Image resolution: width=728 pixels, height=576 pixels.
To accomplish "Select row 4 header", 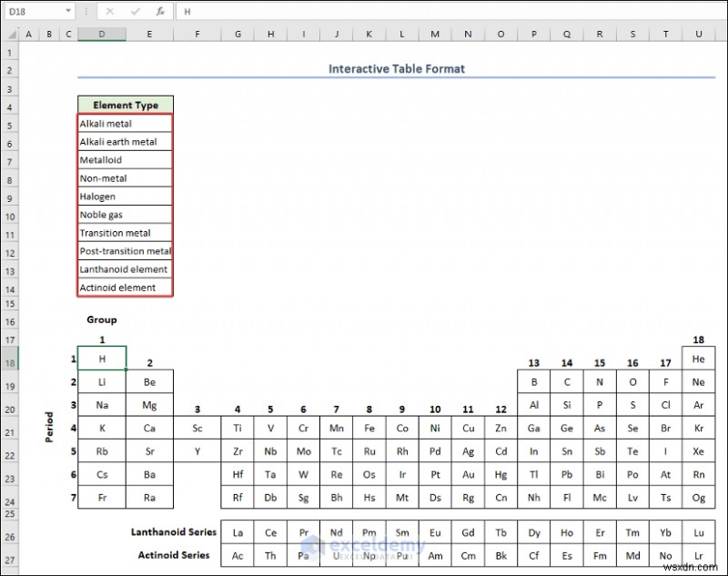I will 10,106.
